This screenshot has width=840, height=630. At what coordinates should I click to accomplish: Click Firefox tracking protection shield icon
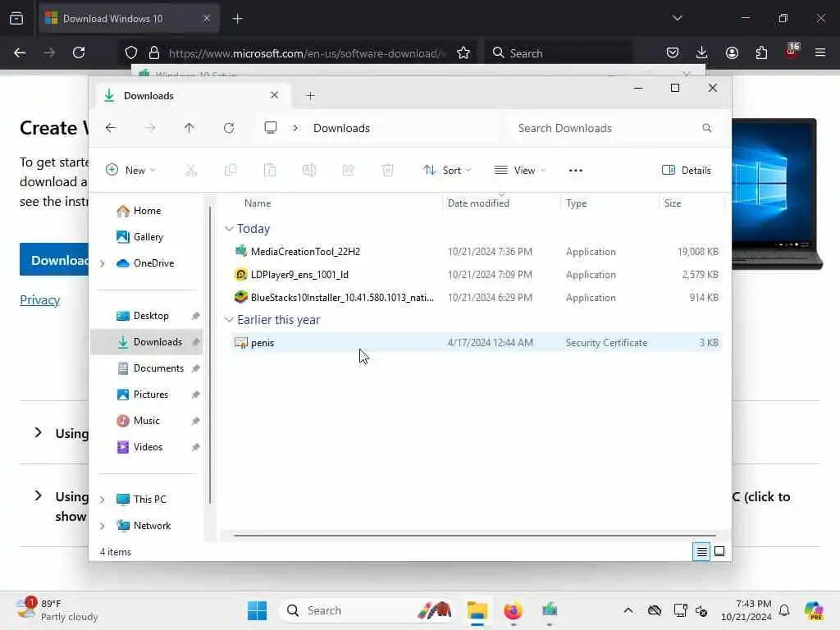[131, 52]
